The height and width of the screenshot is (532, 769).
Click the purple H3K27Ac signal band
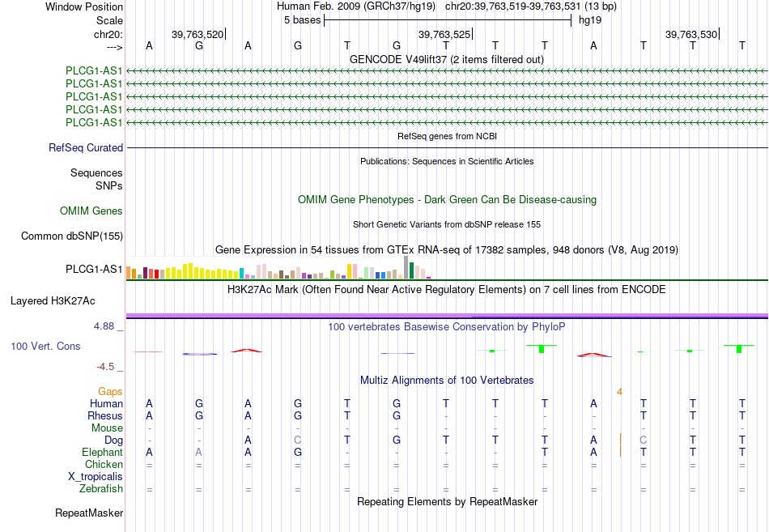[447, 315]
